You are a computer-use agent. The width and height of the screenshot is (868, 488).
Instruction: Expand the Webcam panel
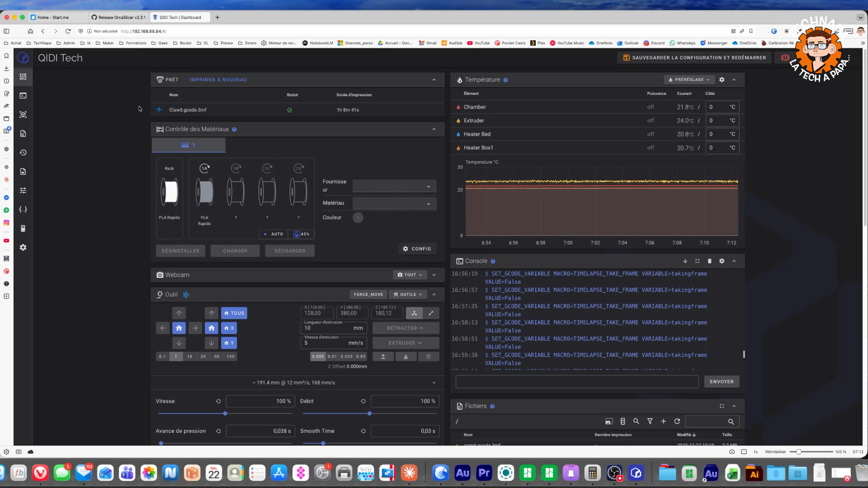coord(434,275)
